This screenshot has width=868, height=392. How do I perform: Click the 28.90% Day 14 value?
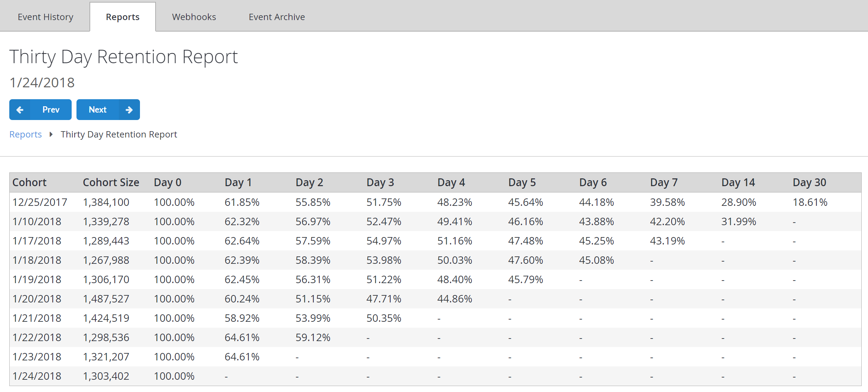739,202
